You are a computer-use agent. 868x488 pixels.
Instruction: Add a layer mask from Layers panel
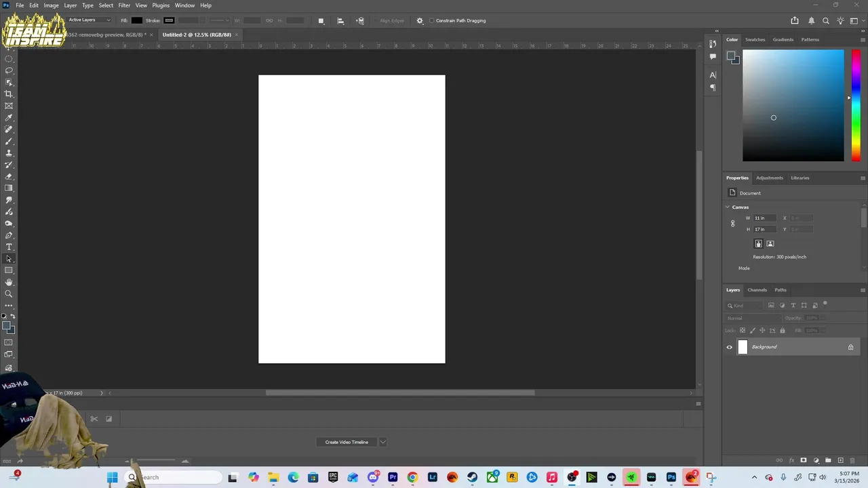click(x=804, y=461)
